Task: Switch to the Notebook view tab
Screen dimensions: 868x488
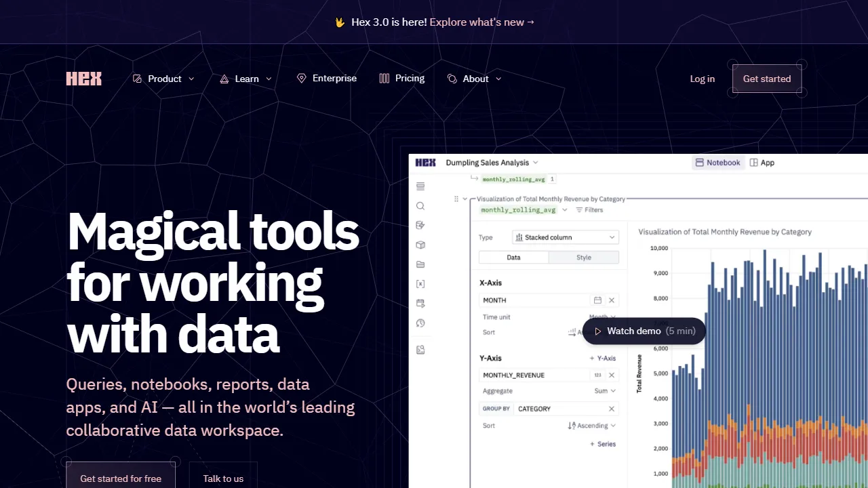Action: pyautogui.click(x=718, y=163)
